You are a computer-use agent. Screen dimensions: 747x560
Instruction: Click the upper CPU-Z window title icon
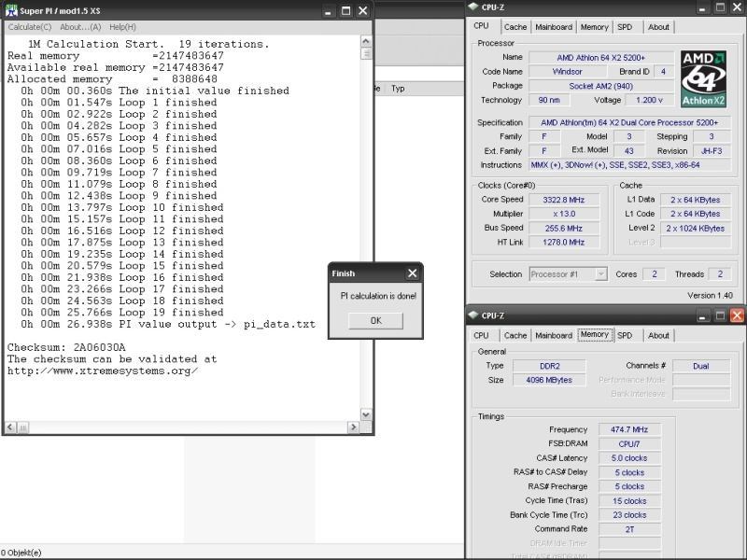coord(473,7)
